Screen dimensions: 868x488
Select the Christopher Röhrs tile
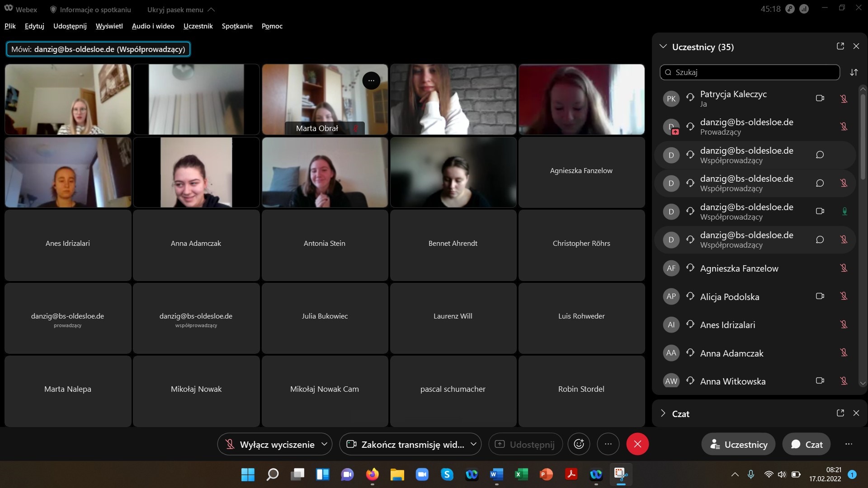pos(581,245)
